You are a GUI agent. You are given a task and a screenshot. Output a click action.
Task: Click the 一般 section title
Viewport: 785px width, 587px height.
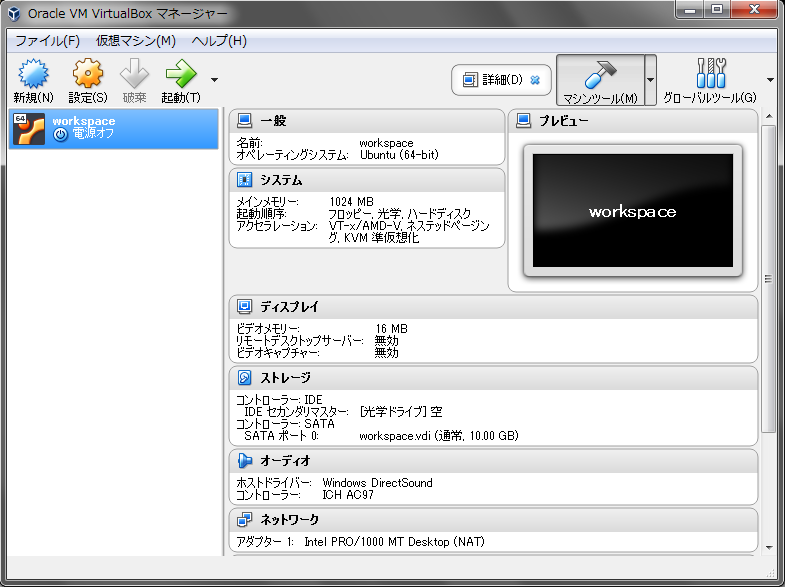point(273,121)
